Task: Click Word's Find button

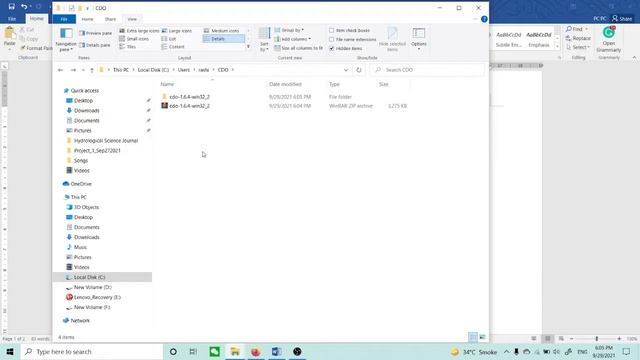Action: point(576,29)
